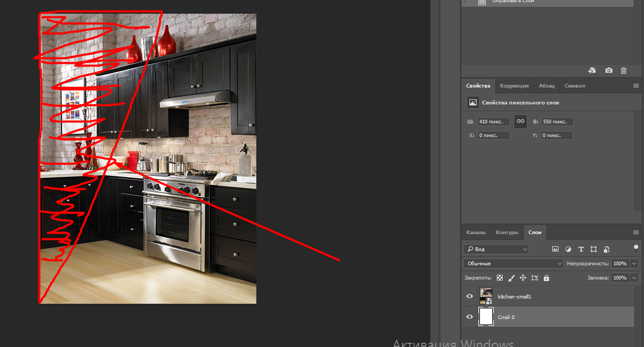Lock transparent pixels checkerboard icon
The image size is (644, 347).
(x=499, y=277)
